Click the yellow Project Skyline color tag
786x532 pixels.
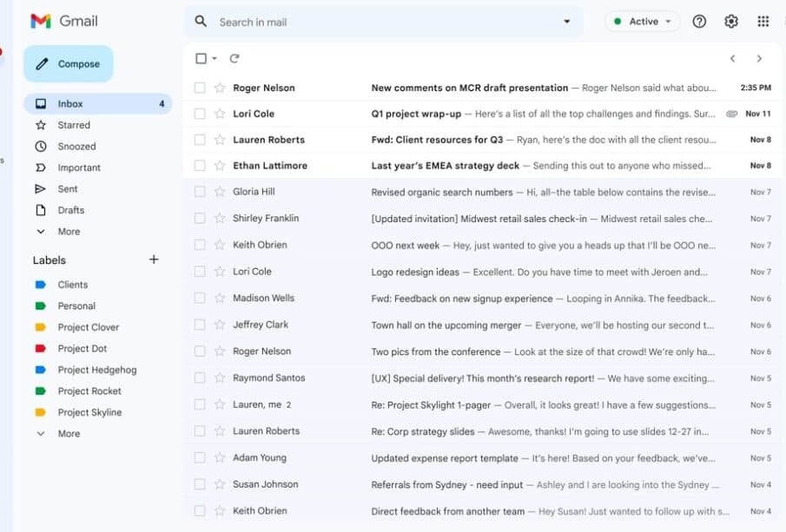tap(41, 412)
